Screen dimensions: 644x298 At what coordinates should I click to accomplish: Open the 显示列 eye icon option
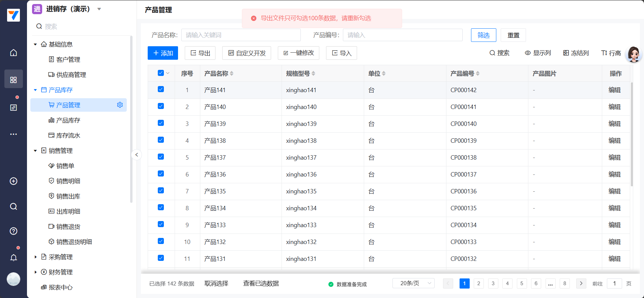[x=538, y=53]
